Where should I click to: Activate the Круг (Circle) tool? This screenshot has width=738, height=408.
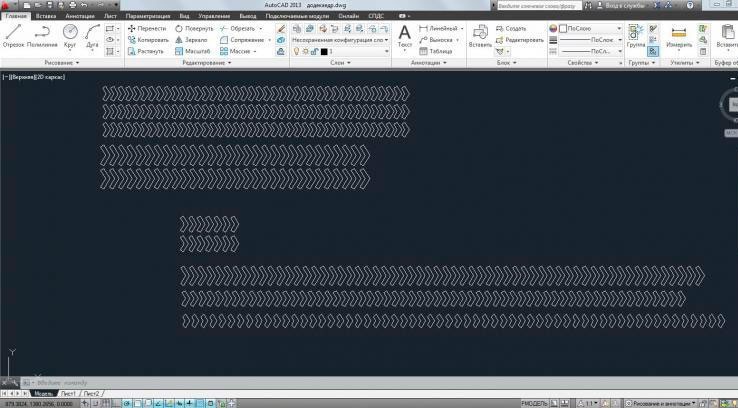(70, 35)
